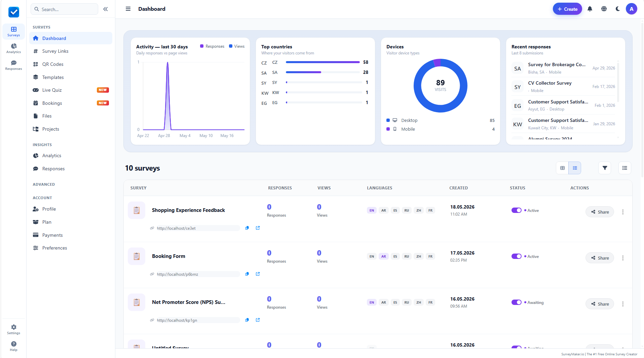Copy the Shopping Experience Feedback link
The width and height of the screenshot is (644, 358).
click(x=247, y=228)
